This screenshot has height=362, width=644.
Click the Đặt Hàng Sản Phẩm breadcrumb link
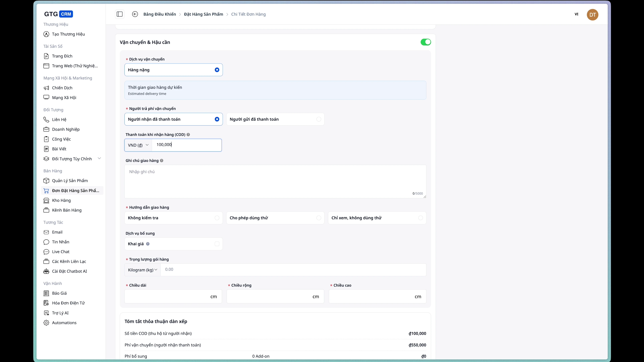point(203,14)
